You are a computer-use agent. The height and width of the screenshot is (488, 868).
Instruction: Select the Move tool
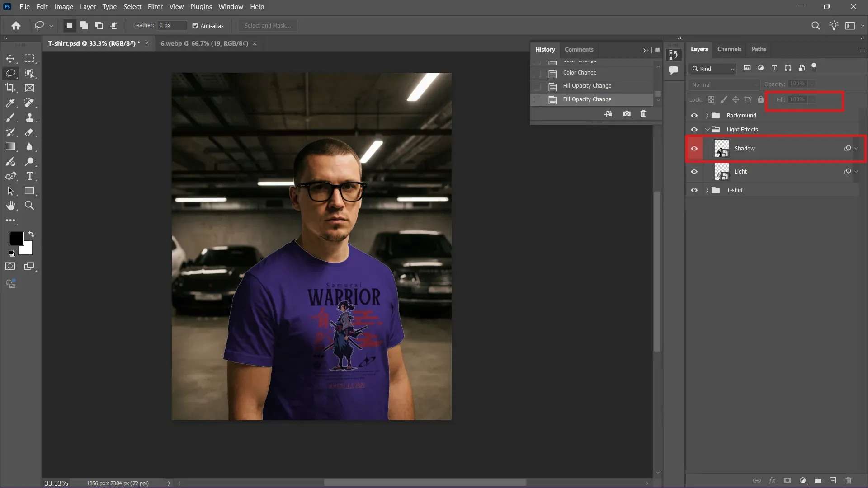click(x=10, y=59)
